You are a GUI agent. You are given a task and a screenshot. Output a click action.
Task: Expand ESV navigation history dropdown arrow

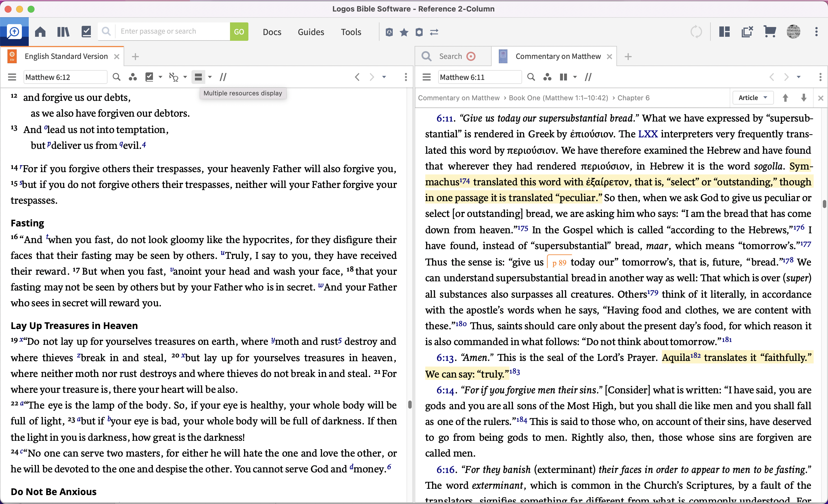[x=384, y=77]
